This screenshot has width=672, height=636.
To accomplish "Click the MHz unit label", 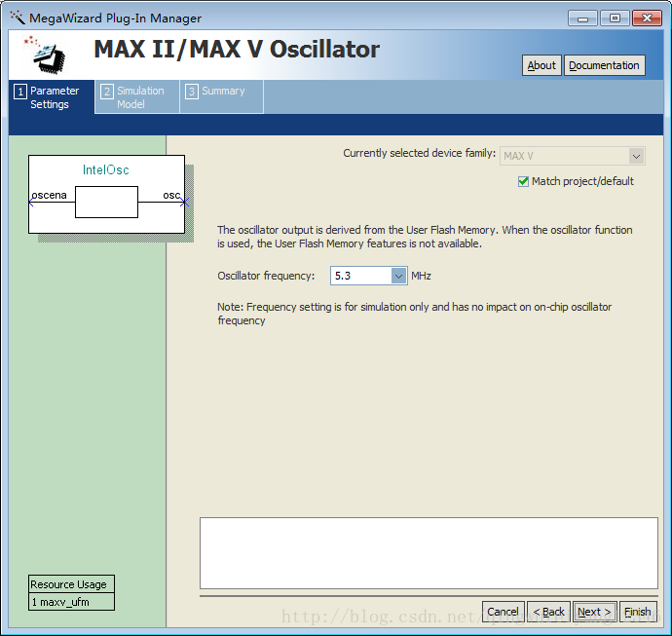I will [421, 276].
